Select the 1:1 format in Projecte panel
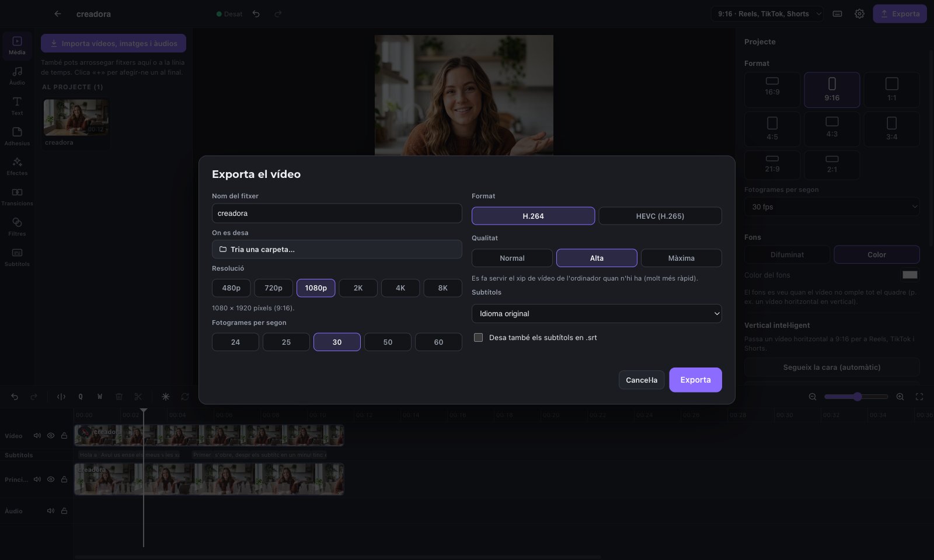This screenshot has height=560, width=934. click(x=891, y=90)
